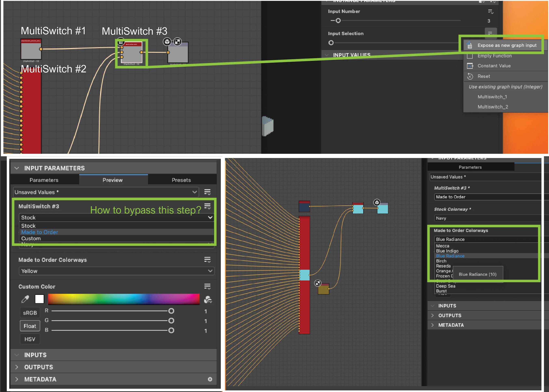Select the sRGB color mode toggle
Image resolution: width=549 pixels, height=392 pixels.
click(30, 313)
